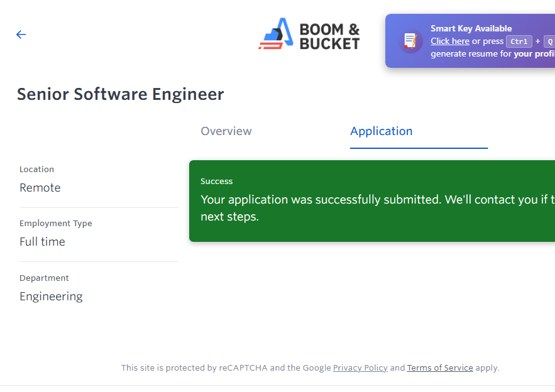Click the "Success" label in the banner
This screenshot has height=392, width=555.
[216, 182]
